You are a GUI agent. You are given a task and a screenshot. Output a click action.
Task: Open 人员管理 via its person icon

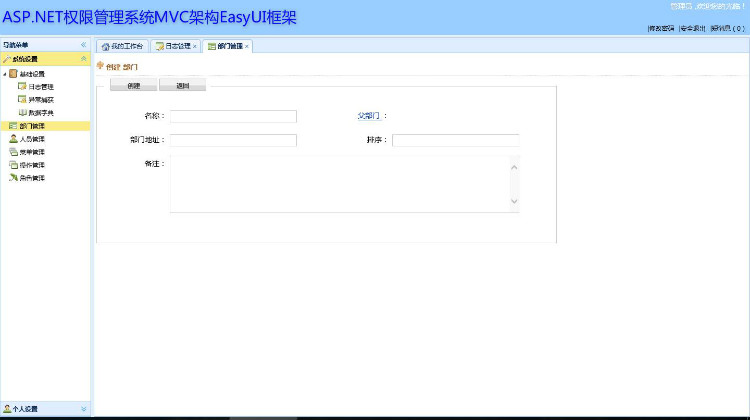coord(13,139)
